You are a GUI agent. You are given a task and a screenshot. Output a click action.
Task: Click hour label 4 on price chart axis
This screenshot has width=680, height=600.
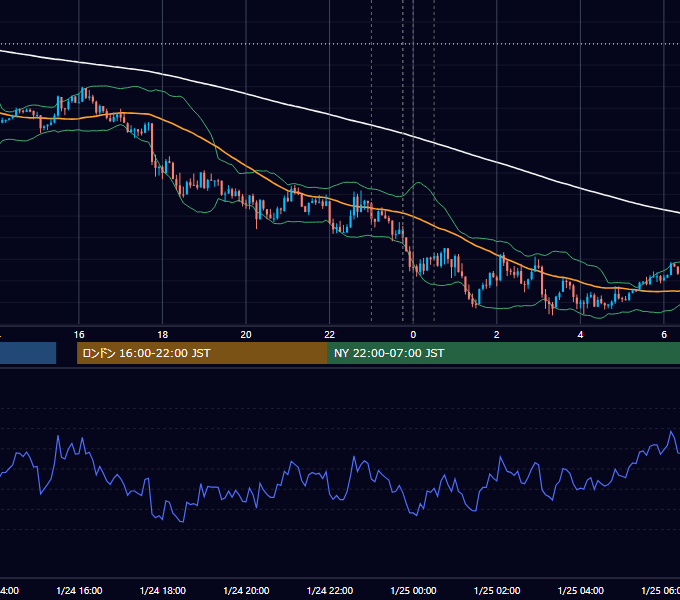pyautogui.click(x=580, y=335)
